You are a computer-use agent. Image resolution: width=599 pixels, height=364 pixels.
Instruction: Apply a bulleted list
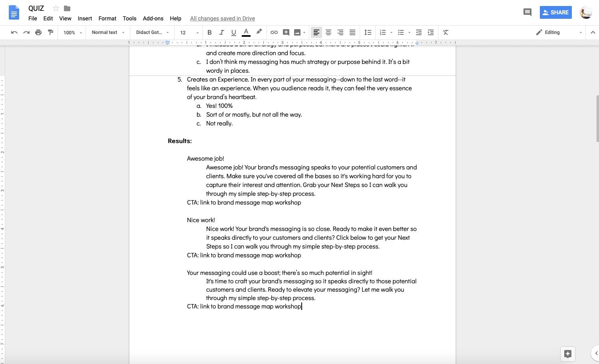(401, 32)
